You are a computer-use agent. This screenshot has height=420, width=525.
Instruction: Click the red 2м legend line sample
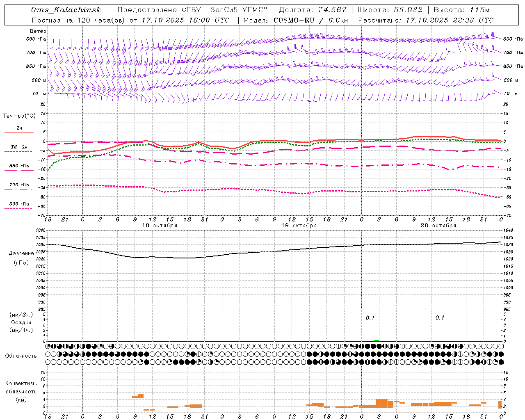(x=19, y=132)
